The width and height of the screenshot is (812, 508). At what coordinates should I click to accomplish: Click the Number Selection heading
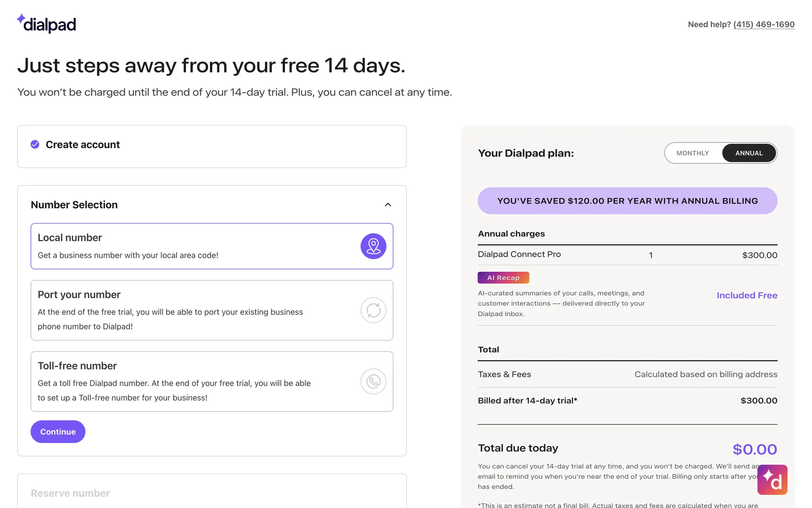coord(74,205)
